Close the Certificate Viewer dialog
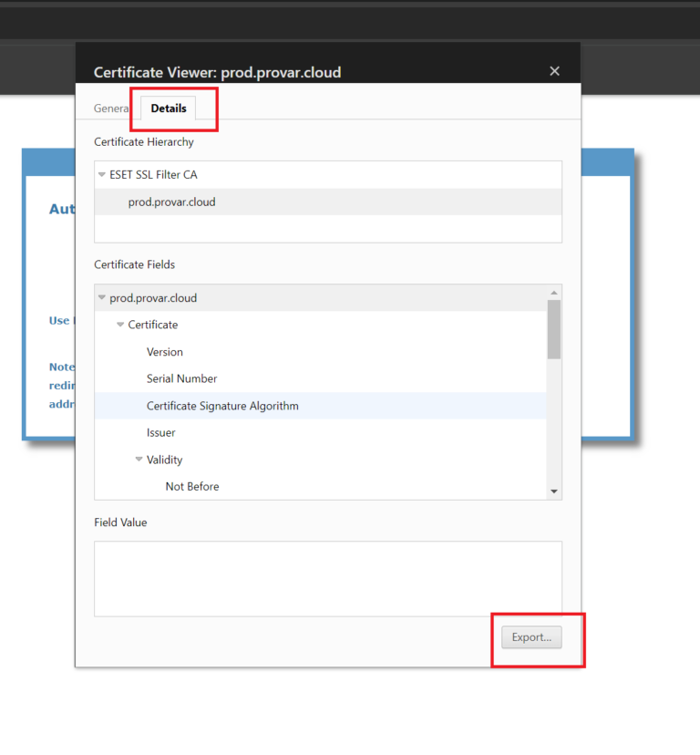Screen dimensions: 700x755 point(554,71)
